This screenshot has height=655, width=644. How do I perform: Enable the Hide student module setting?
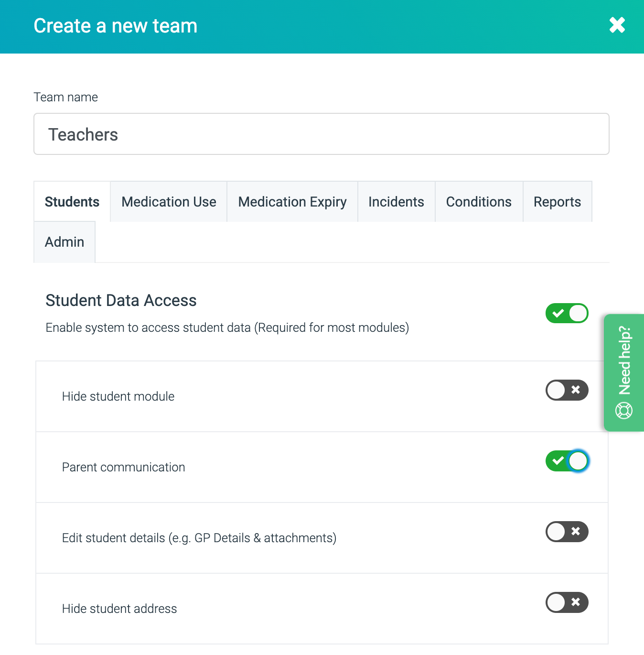[567, 390]
